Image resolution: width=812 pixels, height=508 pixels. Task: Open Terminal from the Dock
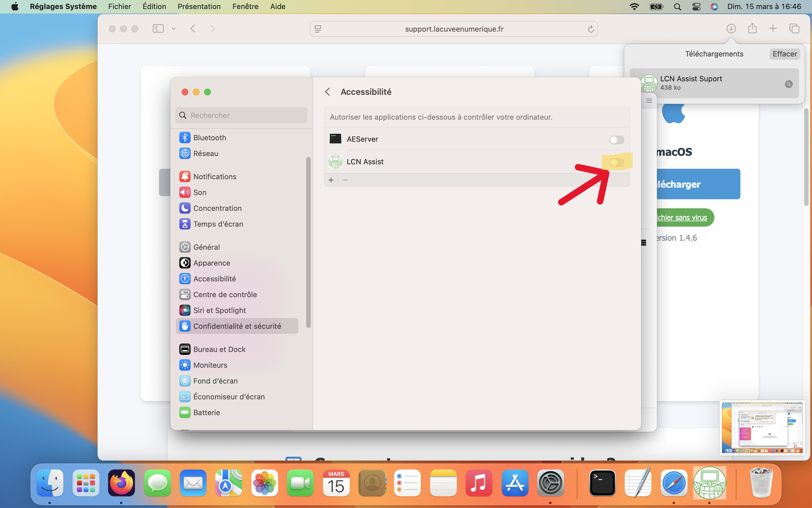[x=602, y=483]
